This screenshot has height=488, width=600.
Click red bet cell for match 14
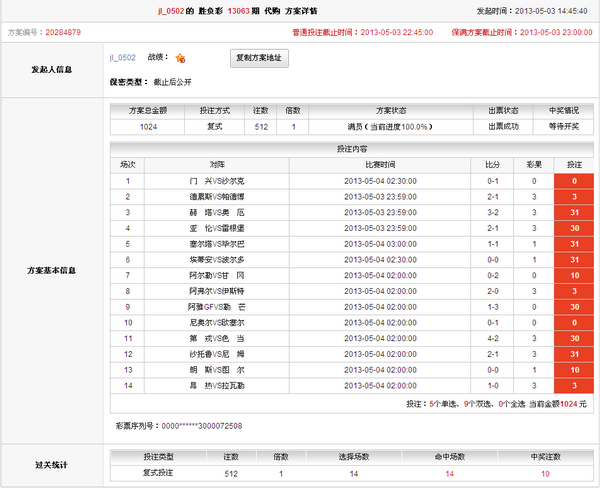tap(574, 385)
